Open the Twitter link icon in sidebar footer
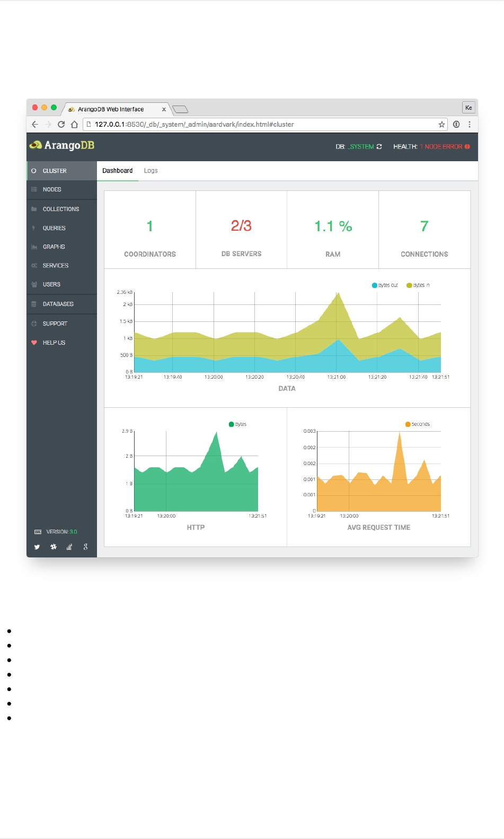 point(37,547)
